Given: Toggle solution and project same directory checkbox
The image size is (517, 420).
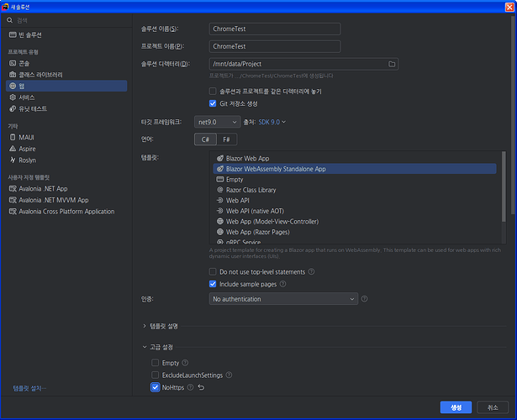Looking at the screenshot, I should point(213,92).
